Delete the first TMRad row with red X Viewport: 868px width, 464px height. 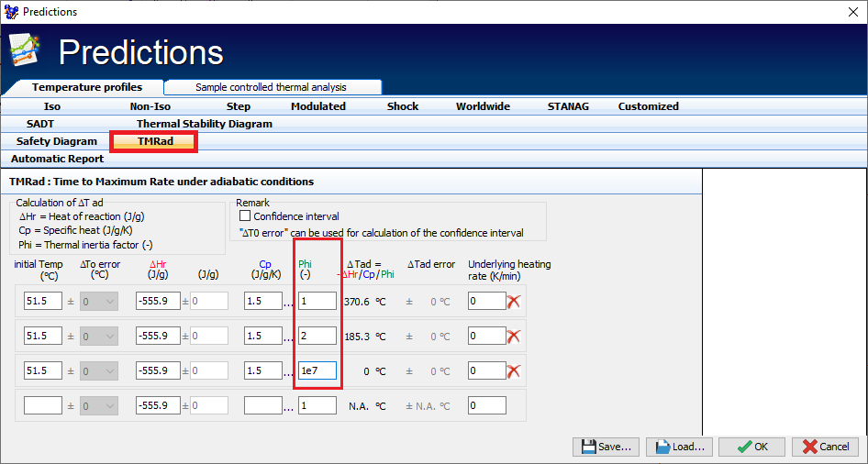coord(514,301)
